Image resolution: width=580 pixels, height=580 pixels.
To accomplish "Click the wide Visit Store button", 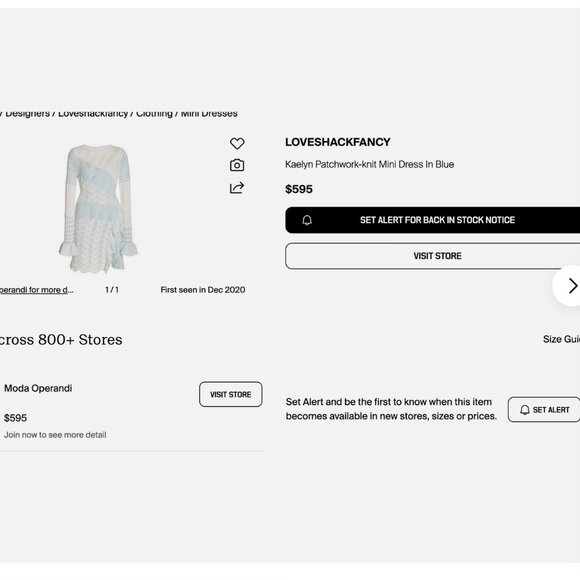I will (432, 256).
